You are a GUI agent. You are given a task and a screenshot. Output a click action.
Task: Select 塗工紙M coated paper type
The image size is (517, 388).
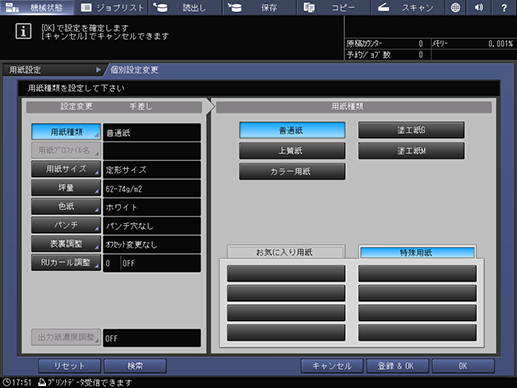[411, 151]
